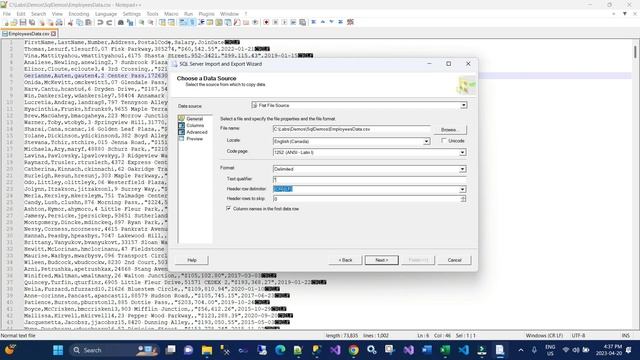Click the Print icon in Notepad++ toolbar

(x=59, y=22)
